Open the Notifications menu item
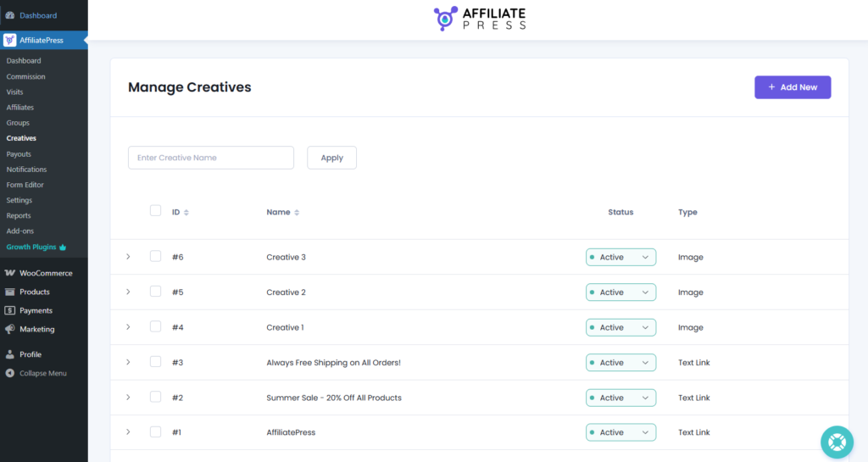The width and height of the screenshot is (868, 462). coord(26,170)
